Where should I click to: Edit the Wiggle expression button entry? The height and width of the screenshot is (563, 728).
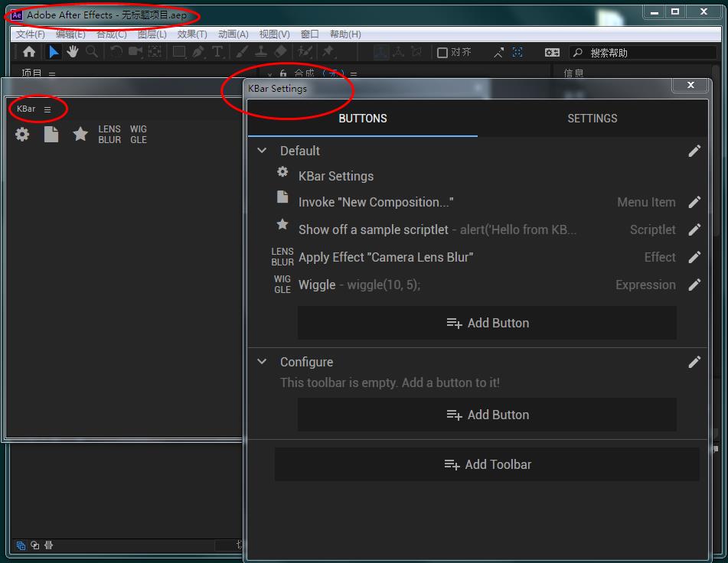[694, 285]
